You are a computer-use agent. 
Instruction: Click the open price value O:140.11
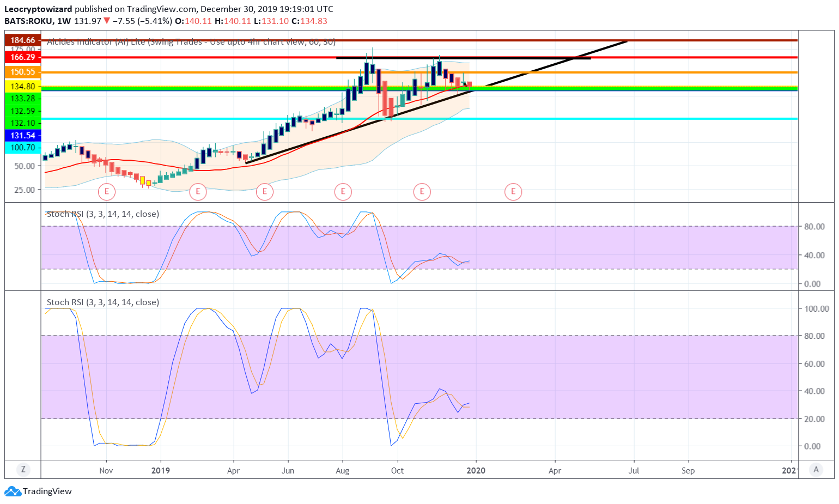193,21
